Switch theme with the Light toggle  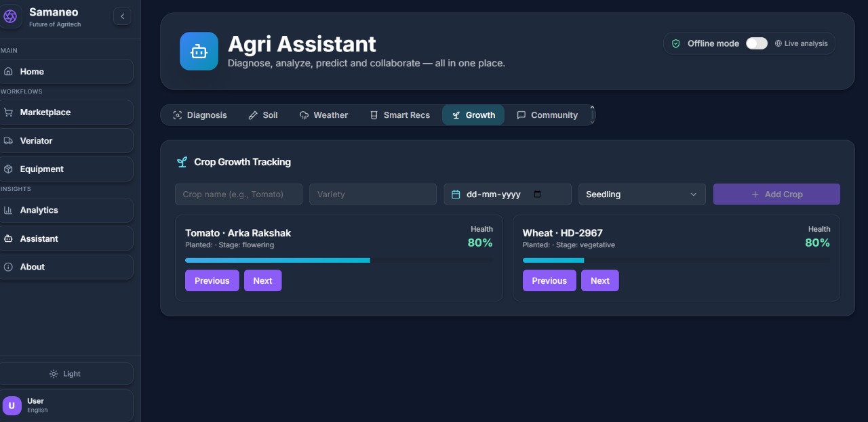coord(66,374)
